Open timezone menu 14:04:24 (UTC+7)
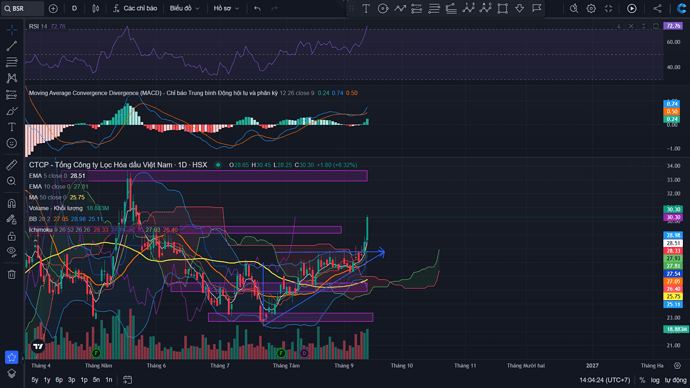Image resolution: width=690 pixels, height=388 pixels. click(x=604, y=380)
